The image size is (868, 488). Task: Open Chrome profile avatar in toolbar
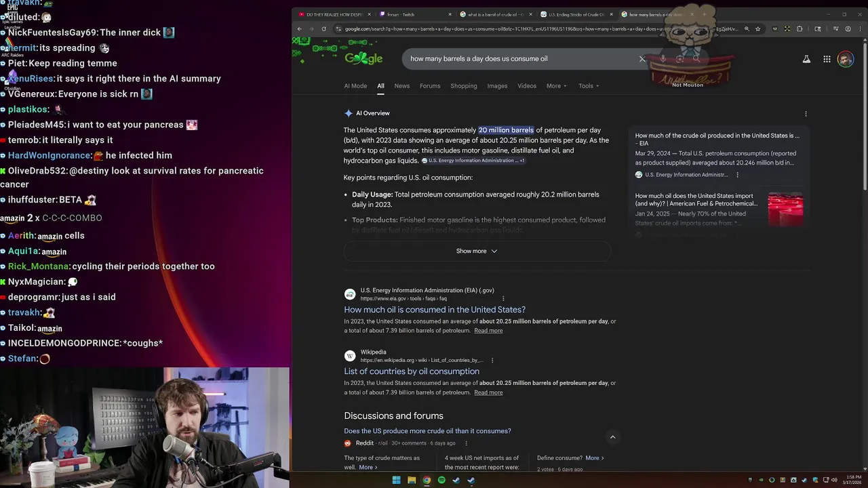[x=848, y=29]
